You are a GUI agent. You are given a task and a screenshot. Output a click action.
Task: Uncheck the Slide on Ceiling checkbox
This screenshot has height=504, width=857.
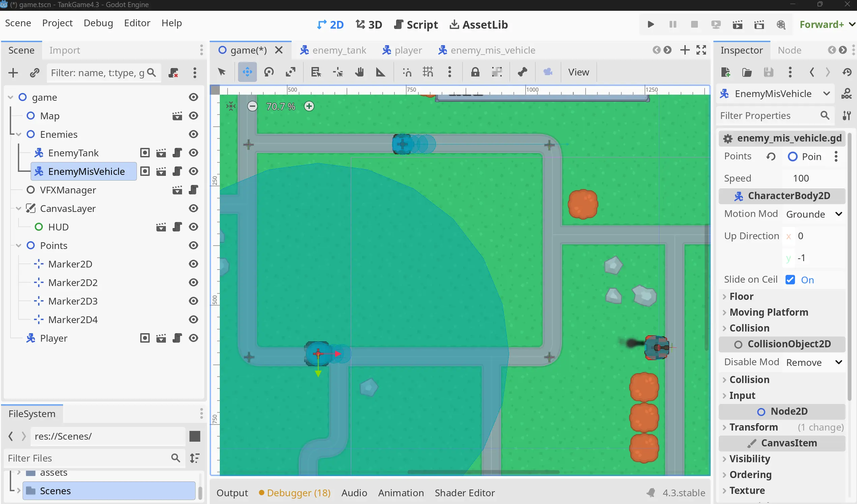tap(790, 280)
